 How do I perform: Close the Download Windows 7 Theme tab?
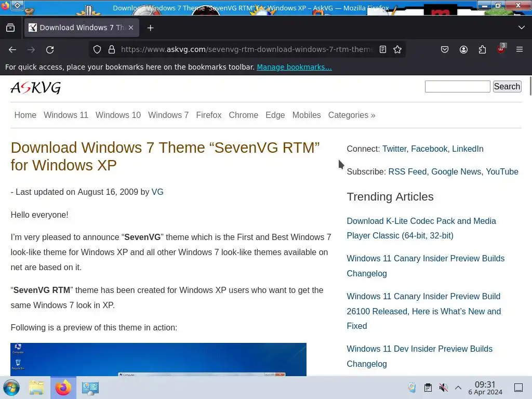point(131,28)
